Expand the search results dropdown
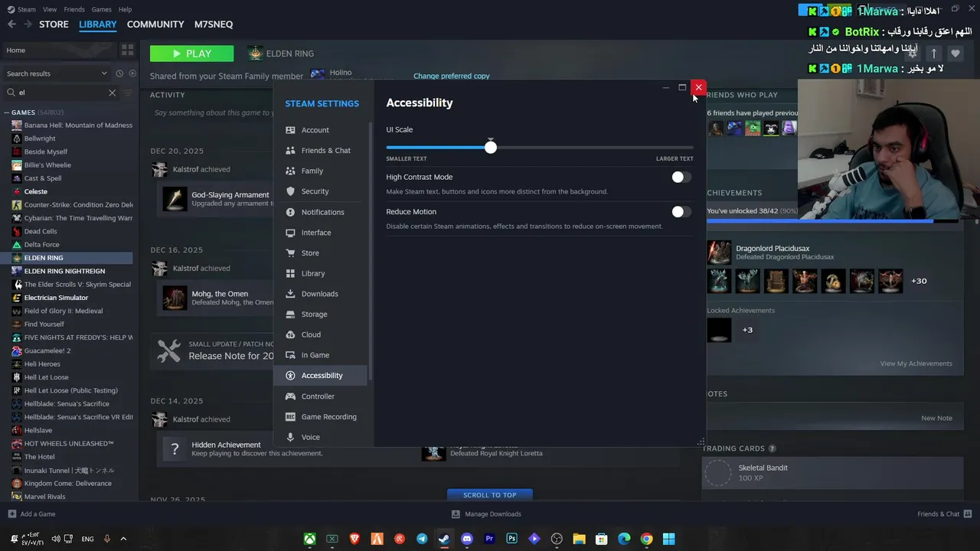980x551 pixels. pyautogui.click(x=104, y=73)
